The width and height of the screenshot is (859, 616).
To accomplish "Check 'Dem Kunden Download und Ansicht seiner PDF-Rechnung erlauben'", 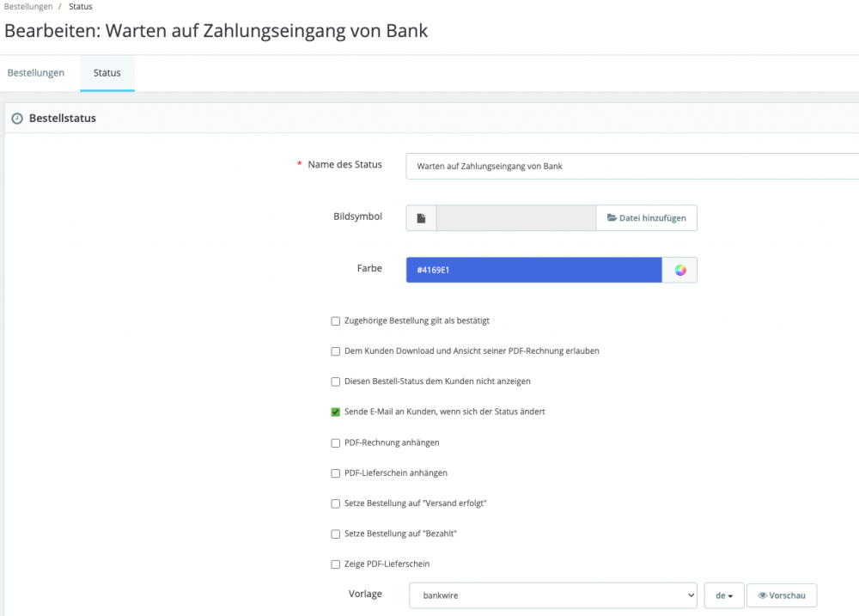I will click(335, 351).
